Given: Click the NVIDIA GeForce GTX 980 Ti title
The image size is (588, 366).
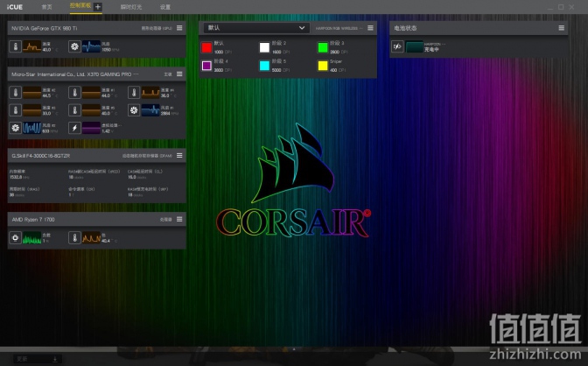Looking at the screenshot, I should pos(45,28).
